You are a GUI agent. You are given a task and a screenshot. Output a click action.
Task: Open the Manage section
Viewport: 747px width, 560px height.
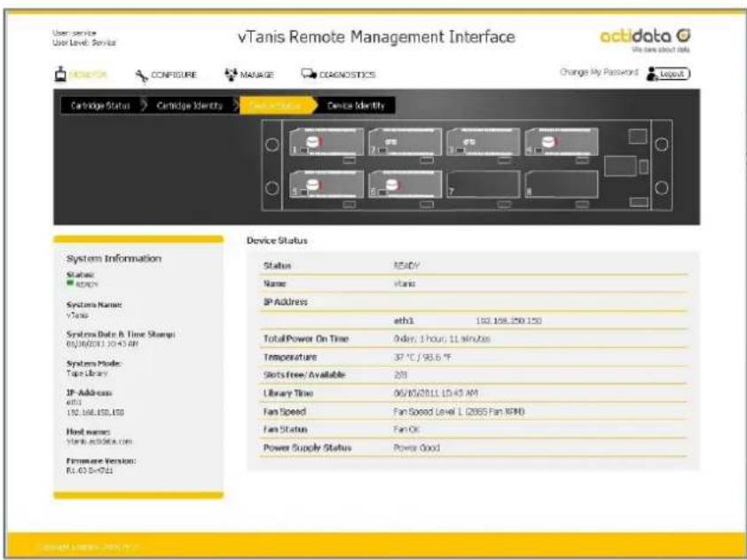coord(248,75)
